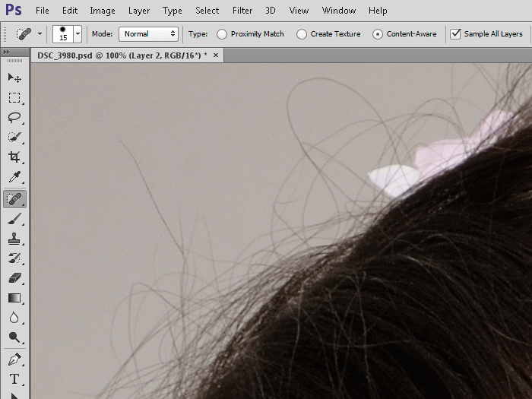
Task: Open the Filter menu
Action: click(242, 11)
